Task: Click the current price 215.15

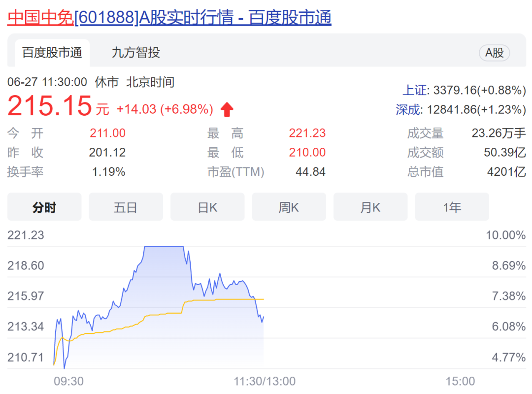Action: point(50,106)
